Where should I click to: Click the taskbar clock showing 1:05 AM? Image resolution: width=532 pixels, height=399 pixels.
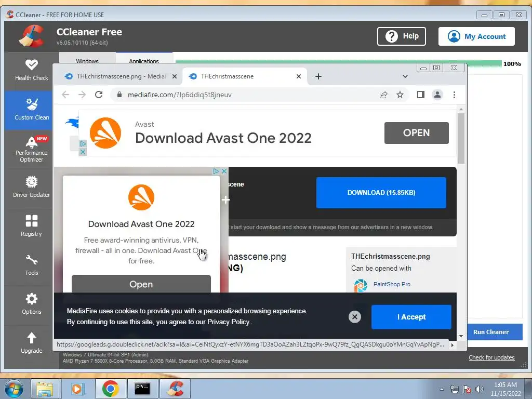click(x=506, y=389)
